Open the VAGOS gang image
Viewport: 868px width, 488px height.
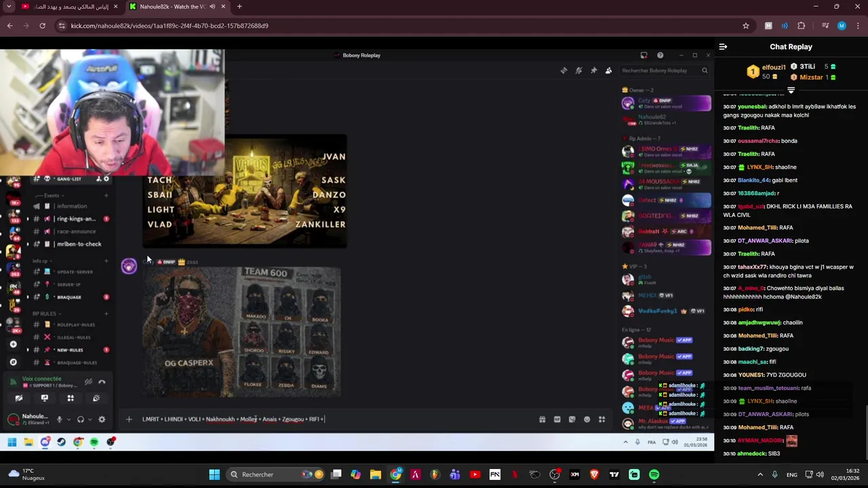pos(245,191)
